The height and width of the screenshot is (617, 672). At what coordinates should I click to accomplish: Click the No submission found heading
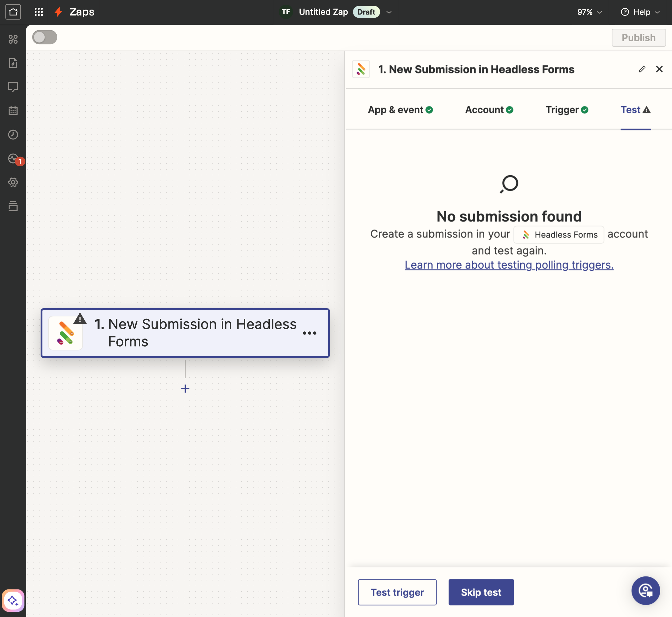(x=509, y=216)
